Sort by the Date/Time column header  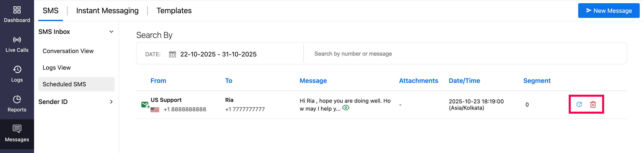click(464, 81)
